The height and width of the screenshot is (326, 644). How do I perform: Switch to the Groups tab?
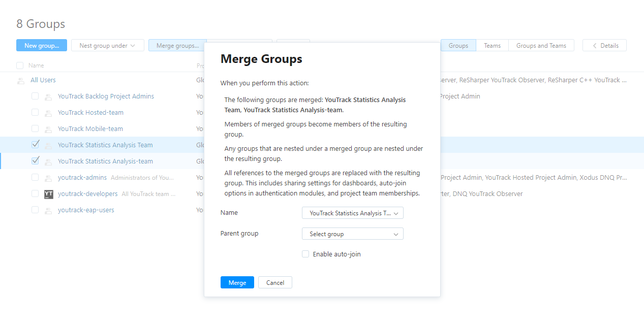(458, 46)
